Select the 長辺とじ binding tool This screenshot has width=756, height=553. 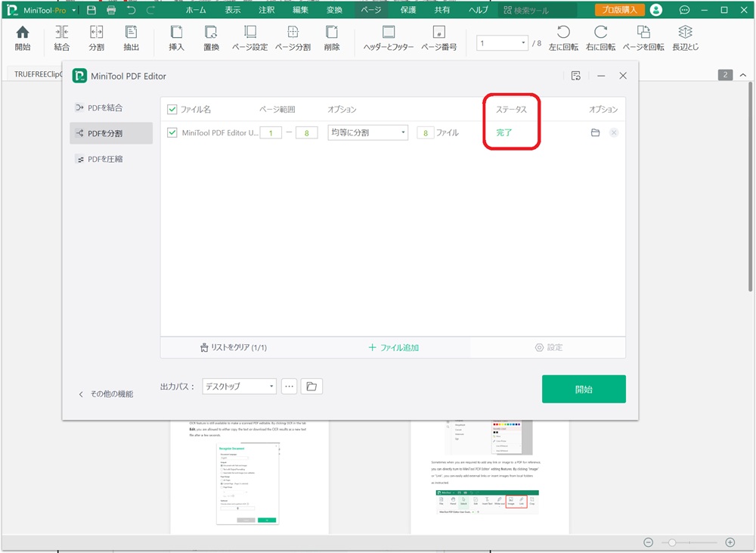point(686,38)
